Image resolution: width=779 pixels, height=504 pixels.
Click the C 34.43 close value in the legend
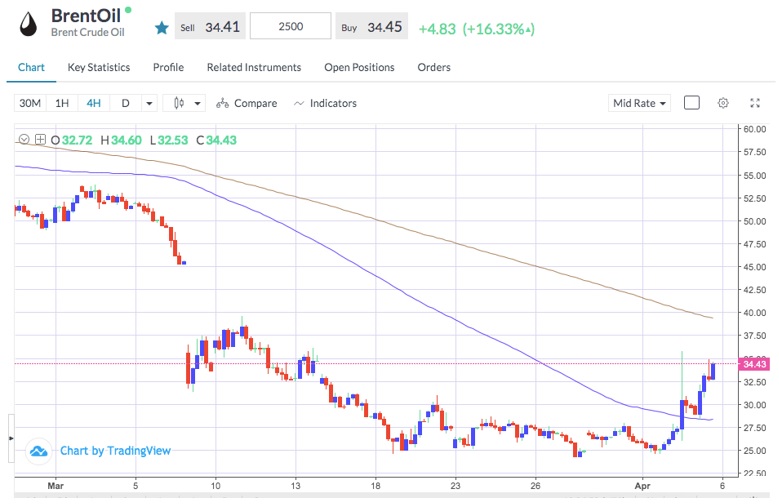point(217,140)
